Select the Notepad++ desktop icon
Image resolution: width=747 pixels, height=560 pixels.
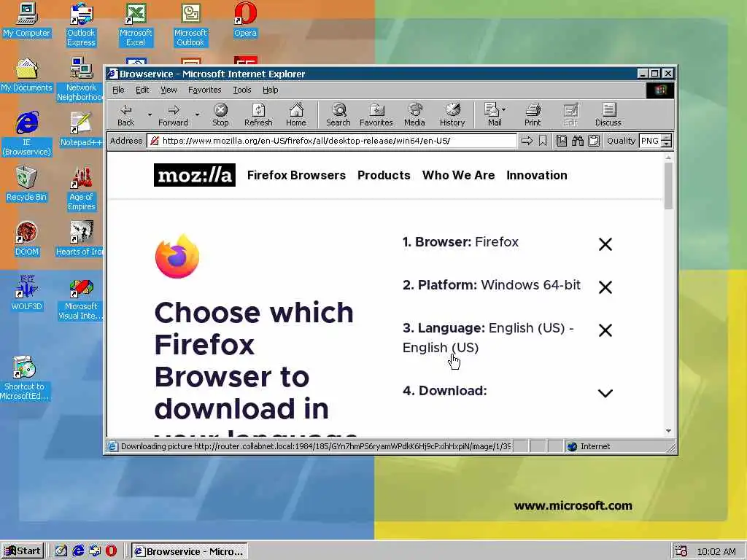(x=81, y=130)
